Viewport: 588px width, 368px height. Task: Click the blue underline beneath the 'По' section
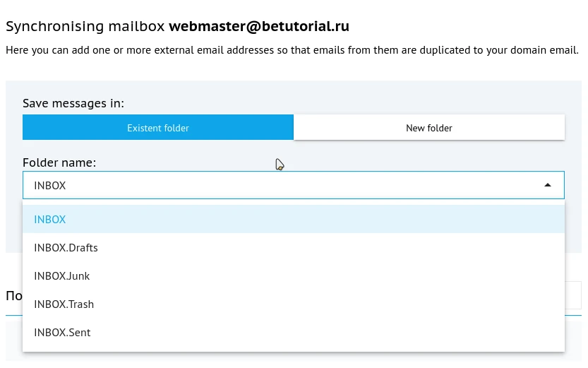11,315
